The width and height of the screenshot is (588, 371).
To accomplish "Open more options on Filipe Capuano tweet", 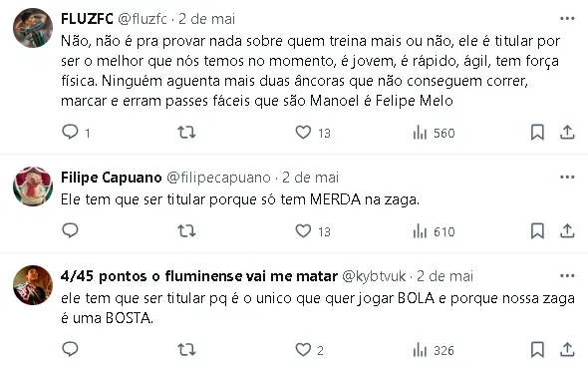I will (x=567, y=178).
